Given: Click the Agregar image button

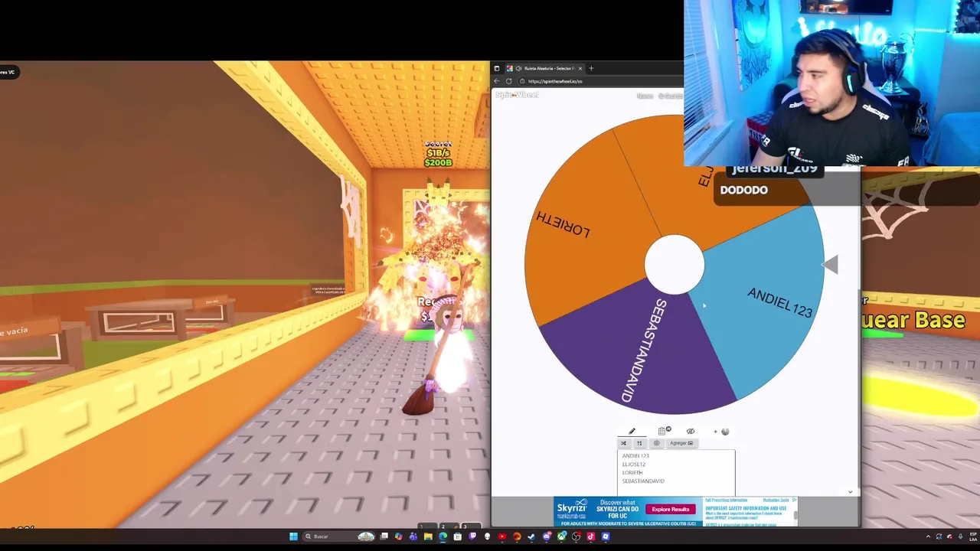Looking at the screenshot, I should [x=681, y=443].
